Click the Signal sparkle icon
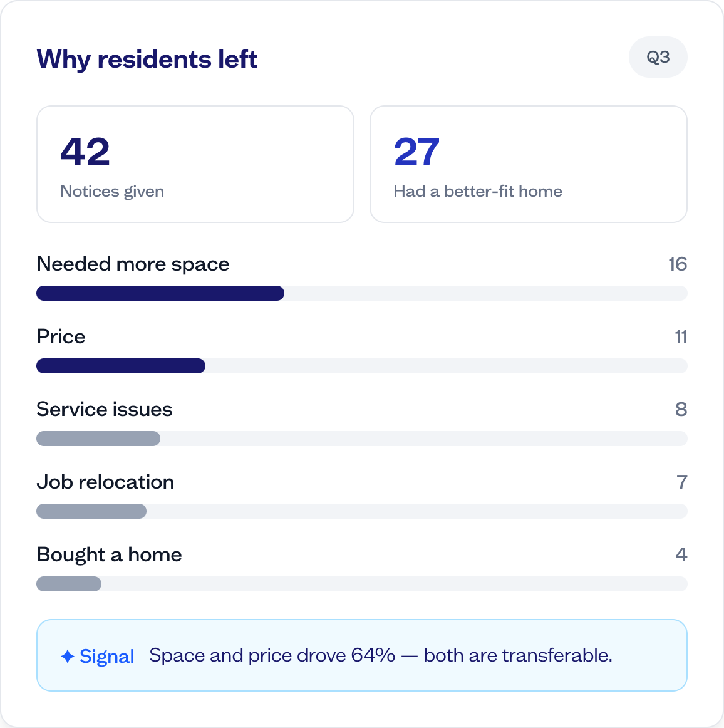Viewport: 724px width, 728px height. tap(67, 656)
